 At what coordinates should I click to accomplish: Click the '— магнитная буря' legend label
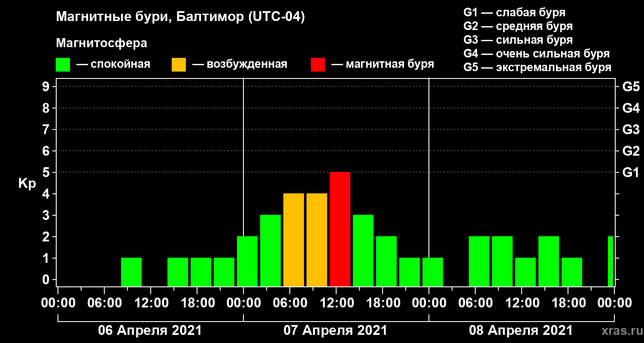point(383,64)
